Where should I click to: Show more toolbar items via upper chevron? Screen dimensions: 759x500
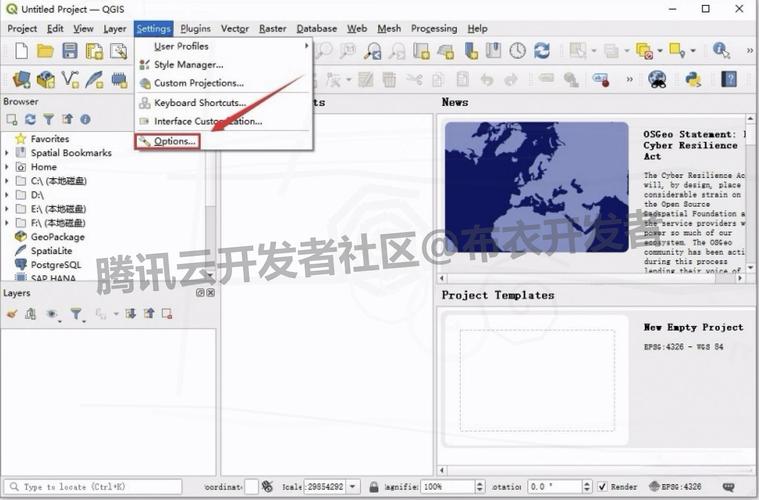tap(749, 50)
